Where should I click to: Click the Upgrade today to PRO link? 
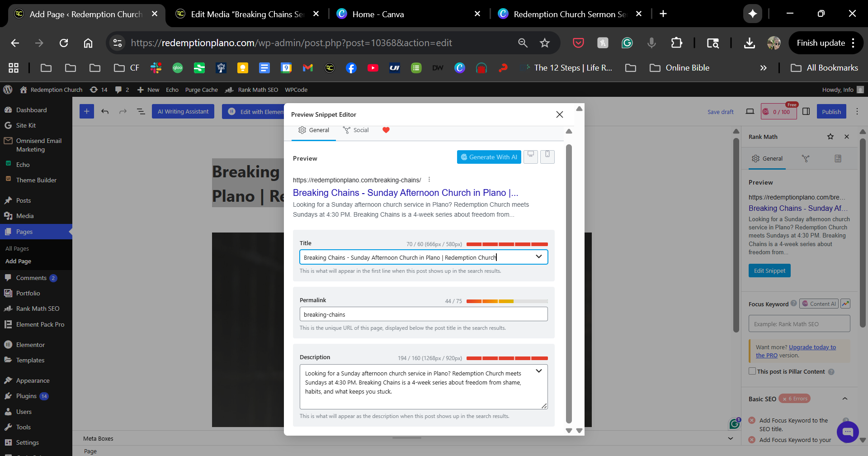812,347
